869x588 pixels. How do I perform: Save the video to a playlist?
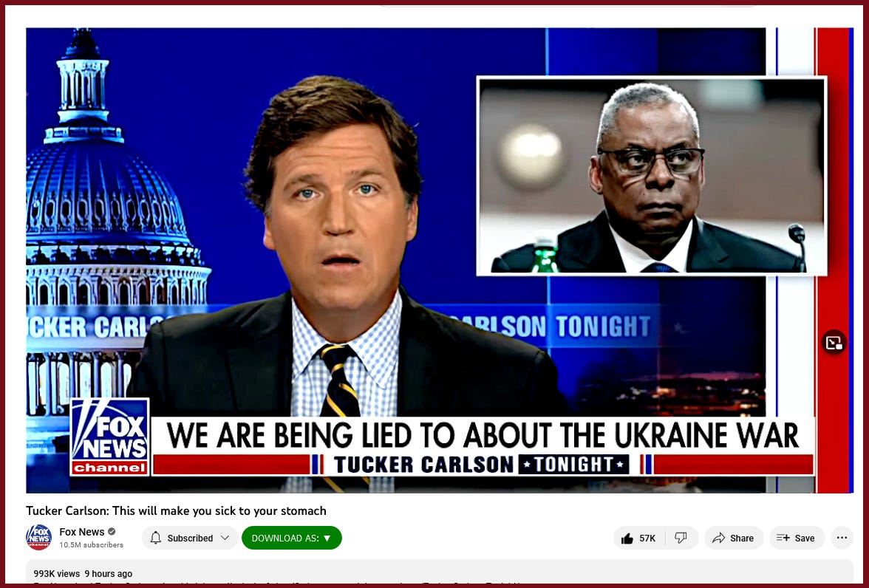[x=797, y=538]
